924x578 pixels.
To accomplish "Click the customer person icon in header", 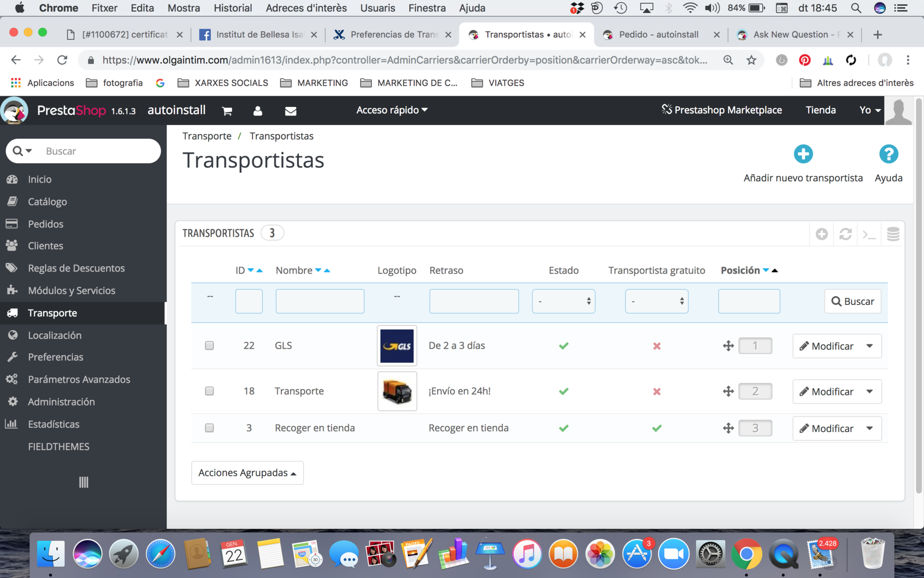I will pos(257,111).
